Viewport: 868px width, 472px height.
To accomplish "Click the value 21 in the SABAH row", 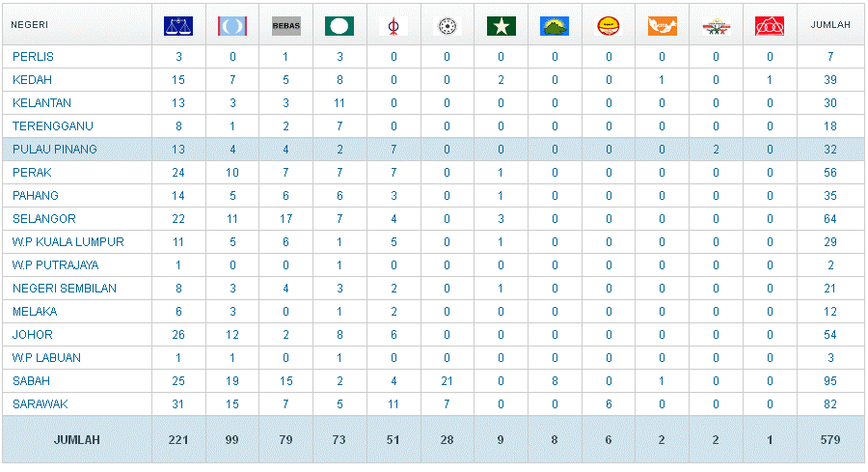I will pyautogui.click(x=447, y=381).
